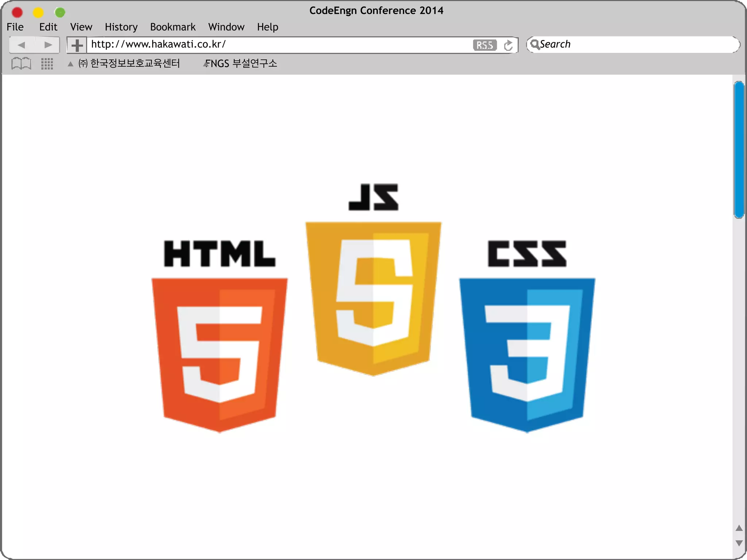Click the back navigation arrow
This screenshot has width=747, height=560.
click(22, 45)
